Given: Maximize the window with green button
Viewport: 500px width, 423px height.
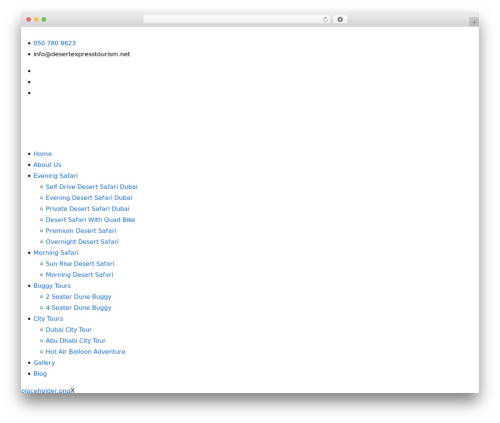Looking at the screenshot, I should pyautogui.click(x=44, y=20).
